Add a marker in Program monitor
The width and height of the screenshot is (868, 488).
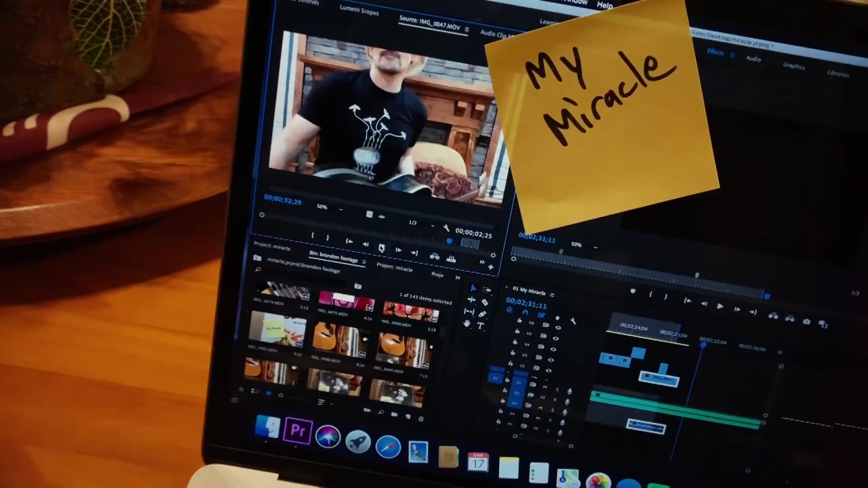coord(633,292)
